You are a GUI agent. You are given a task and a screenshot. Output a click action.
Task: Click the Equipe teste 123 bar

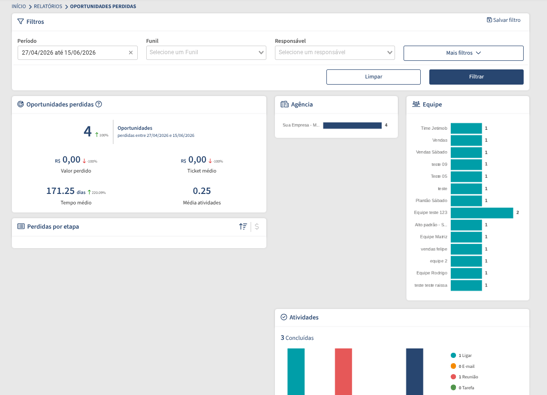coord(482,213)
